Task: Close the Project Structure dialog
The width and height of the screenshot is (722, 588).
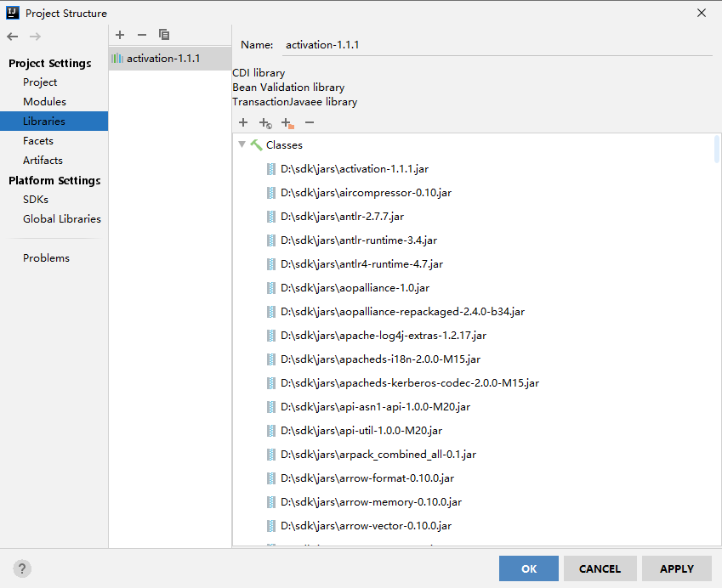Action: point(702,13)
